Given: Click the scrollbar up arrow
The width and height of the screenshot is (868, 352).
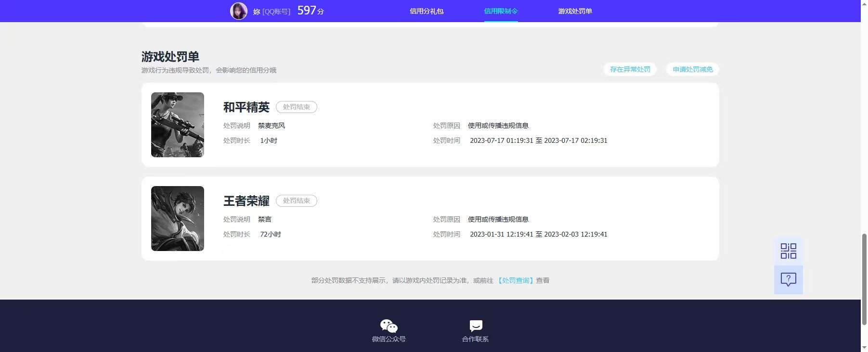Looking at the screenshot, I should 864,4.
